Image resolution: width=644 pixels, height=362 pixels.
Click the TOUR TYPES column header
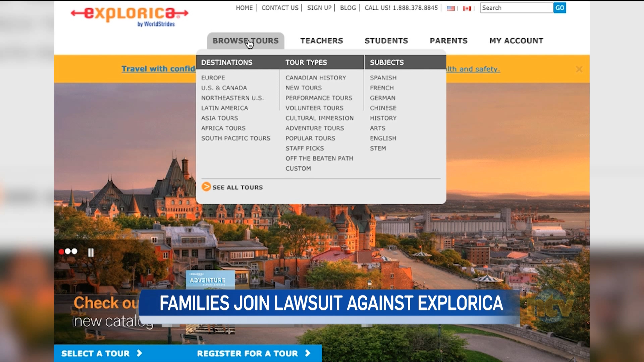pyautogui.click(x=306, y=62)
